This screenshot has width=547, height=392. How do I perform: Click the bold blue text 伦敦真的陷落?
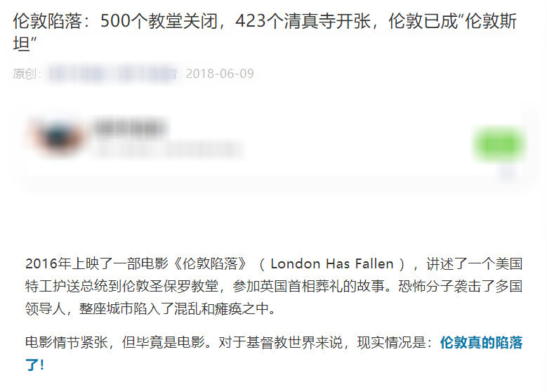coord(481,342)
